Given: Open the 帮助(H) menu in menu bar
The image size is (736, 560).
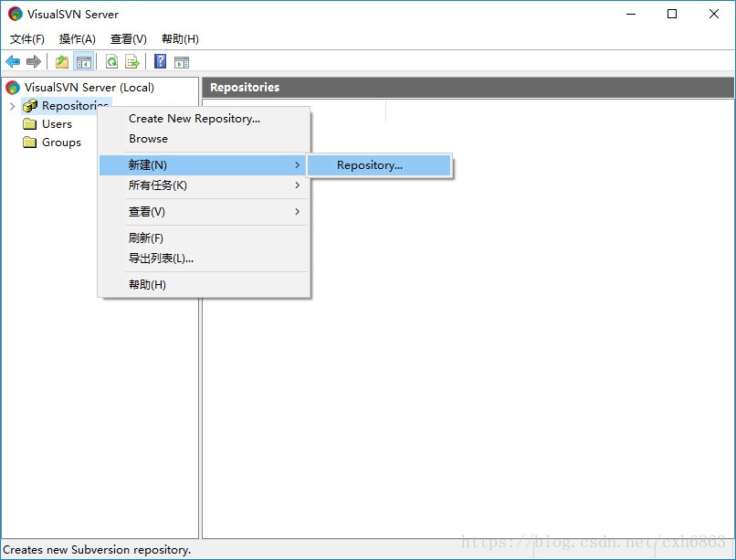Looking at the screenshot, I should coord(180,39).
